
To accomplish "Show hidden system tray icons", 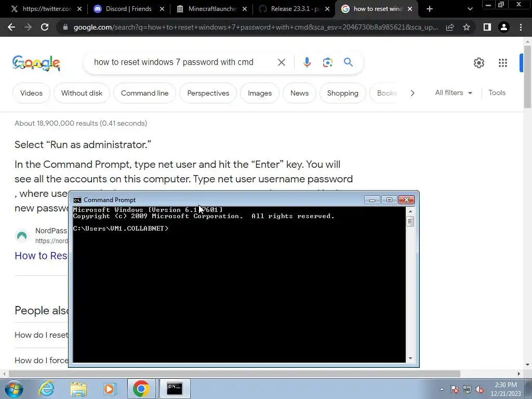I will [442, 389].
